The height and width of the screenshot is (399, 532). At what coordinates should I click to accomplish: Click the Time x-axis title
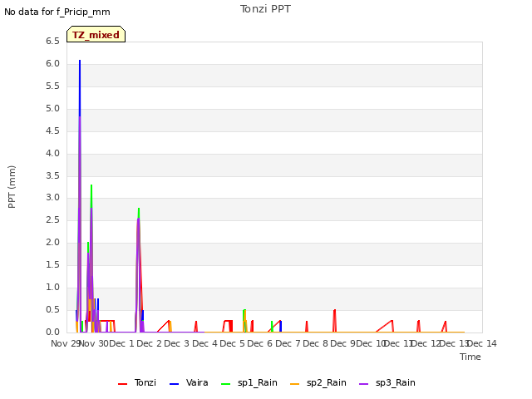point(470,357)
